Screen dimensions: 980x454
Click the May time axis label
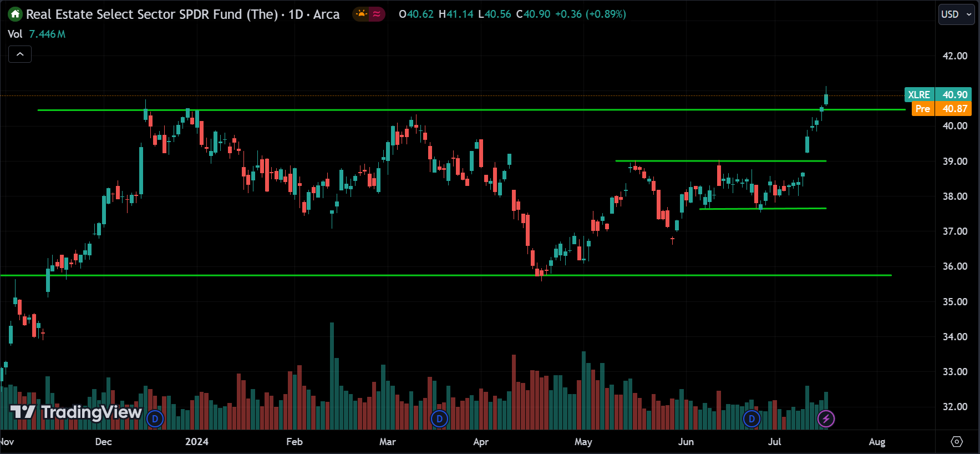[x=583, y=442]
